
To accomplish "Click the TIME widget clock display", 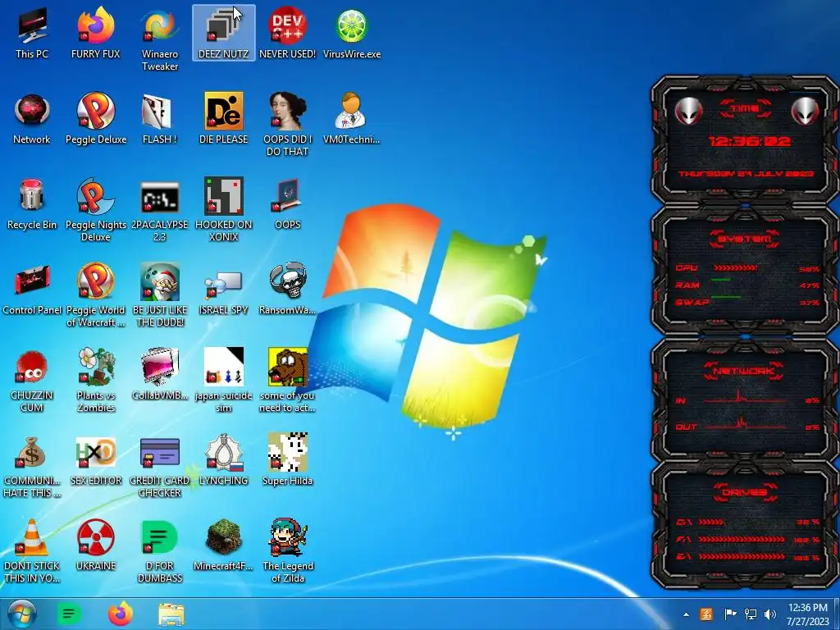I will click(x=749, y=141).
